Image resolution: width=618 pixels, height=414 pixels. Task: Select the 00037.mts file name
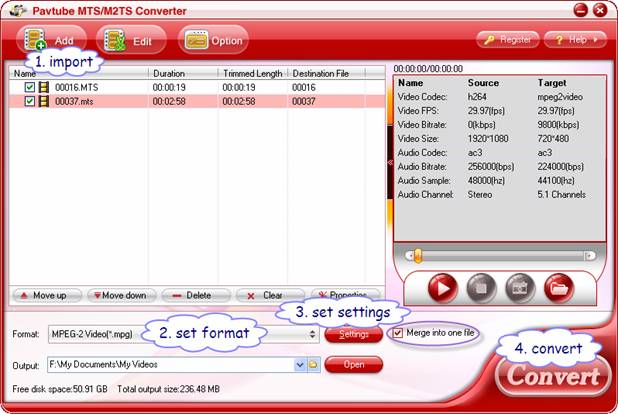click(74, 102)
